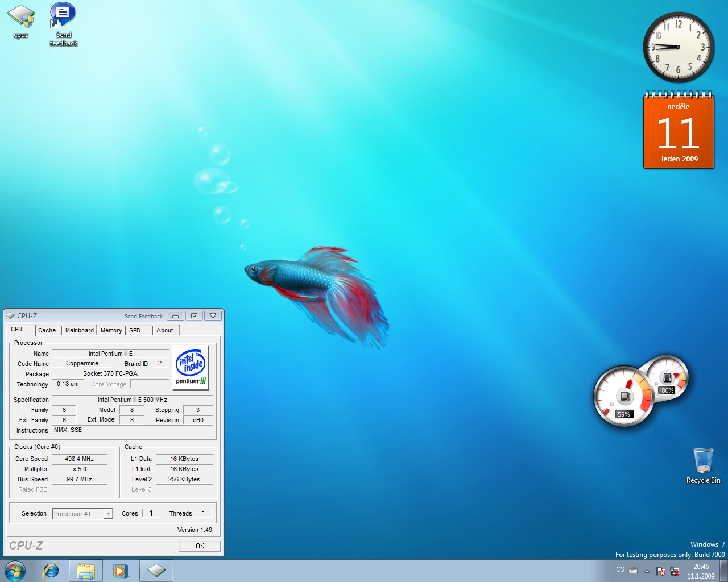
Task: Launch Windows Media Player from taskbar
Action: pos(121,571)
